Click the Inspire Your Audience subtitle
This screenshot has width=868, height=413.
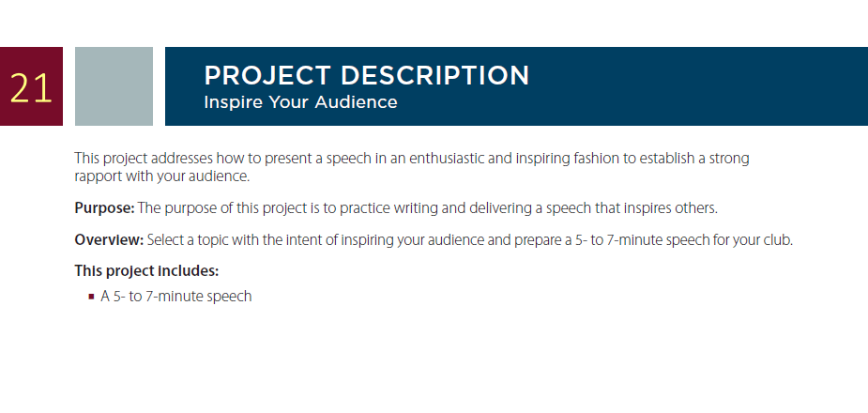[x=300, y=102]
